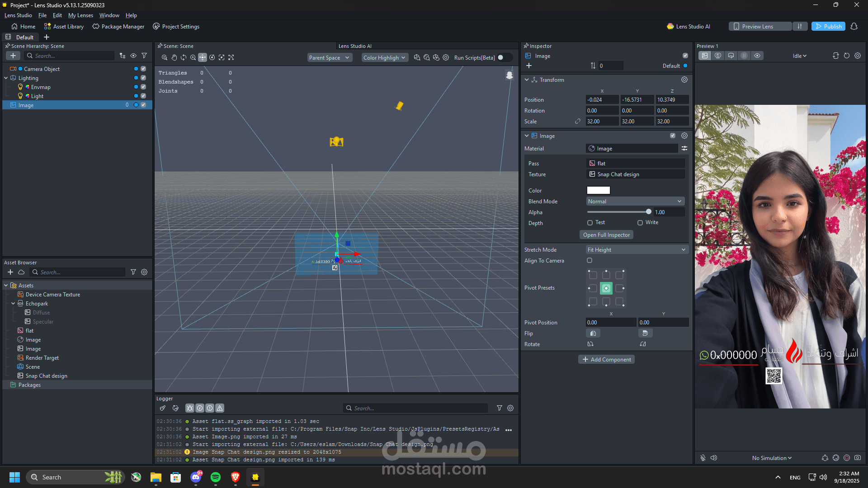Enable the Depth Test checkbox
This screenshot has height=488, width=868.
(x=590, y=223)
